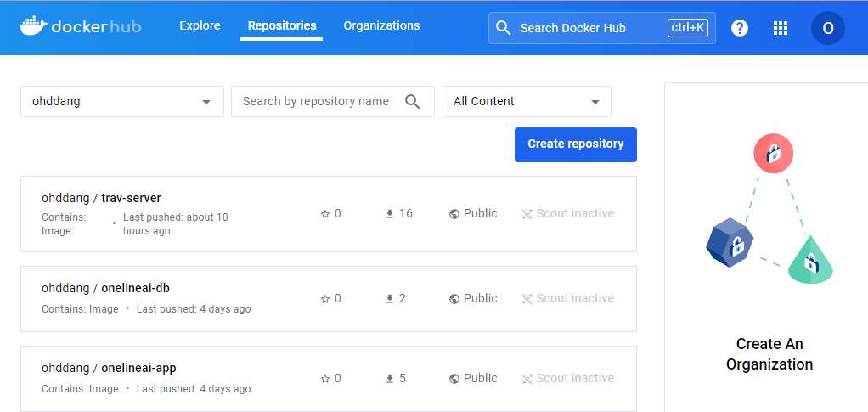Click 'Contains: Image' under trav-server

pyautogui.click(x=64, y=223)
